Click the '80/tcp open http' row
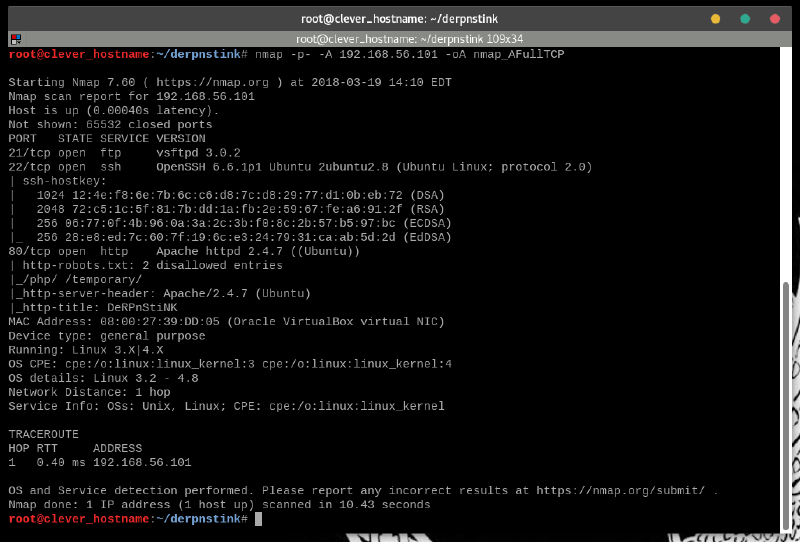 184,251
